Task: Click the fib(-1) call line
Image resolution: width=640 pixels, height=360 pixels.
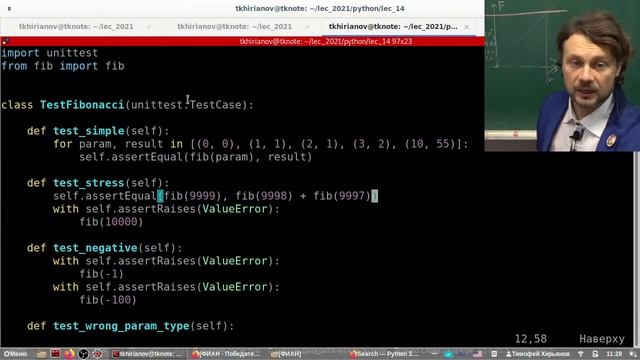Action: point(102,274)
